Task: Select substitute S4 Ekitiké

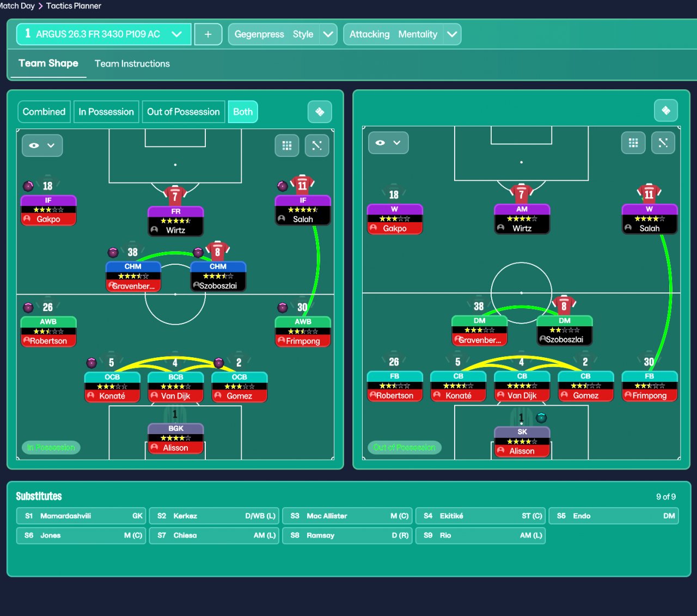Action: (480, 516)
